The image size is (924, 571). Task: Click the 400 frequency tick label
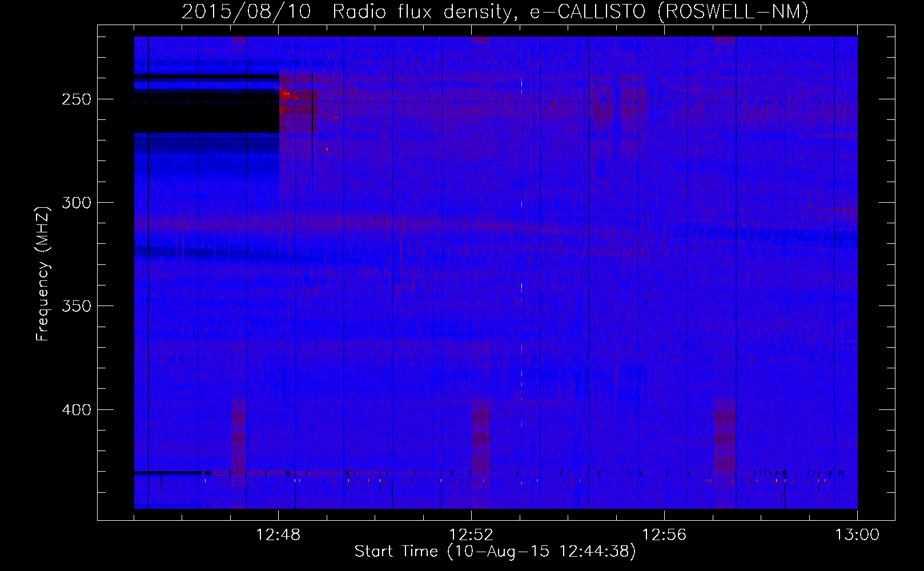pyautogui.click(x=77, y=410)
